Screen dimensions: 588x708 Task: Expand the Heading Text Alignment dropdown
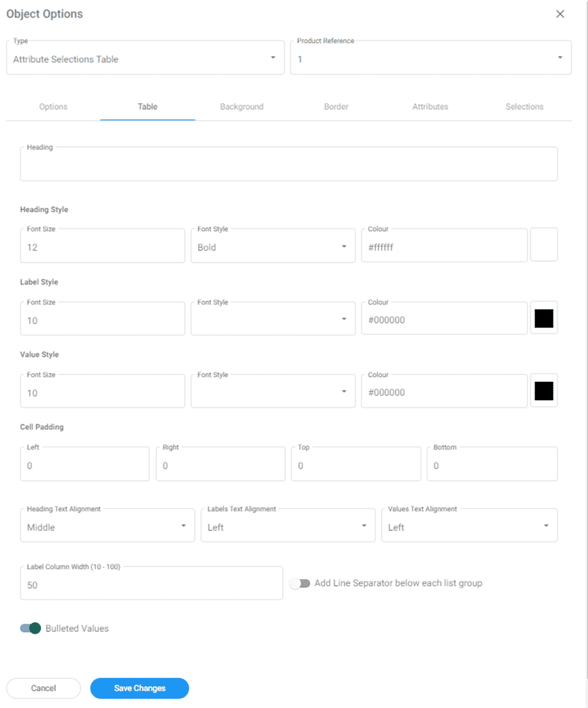tap(107, 527)
